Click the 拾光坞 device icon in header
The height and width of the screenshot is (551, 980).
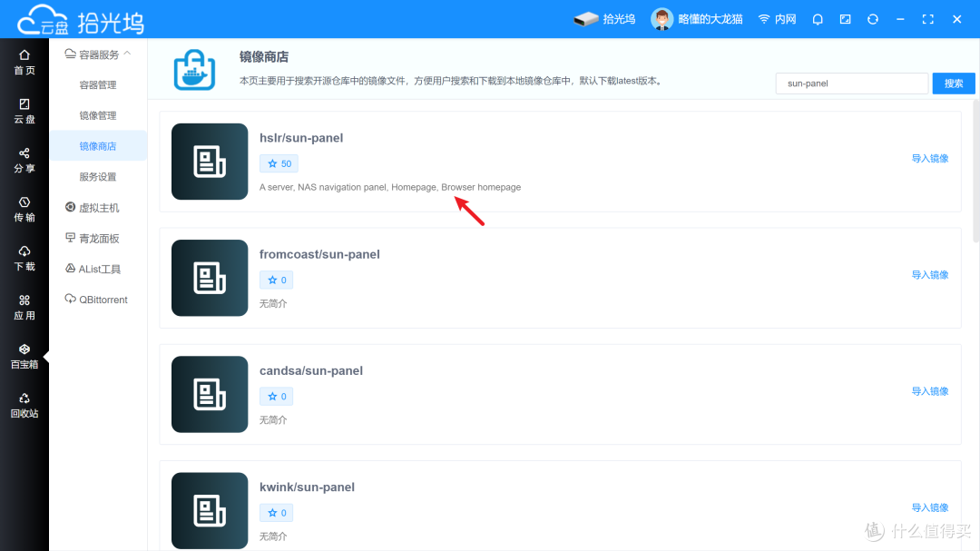[x=604, y=19]
